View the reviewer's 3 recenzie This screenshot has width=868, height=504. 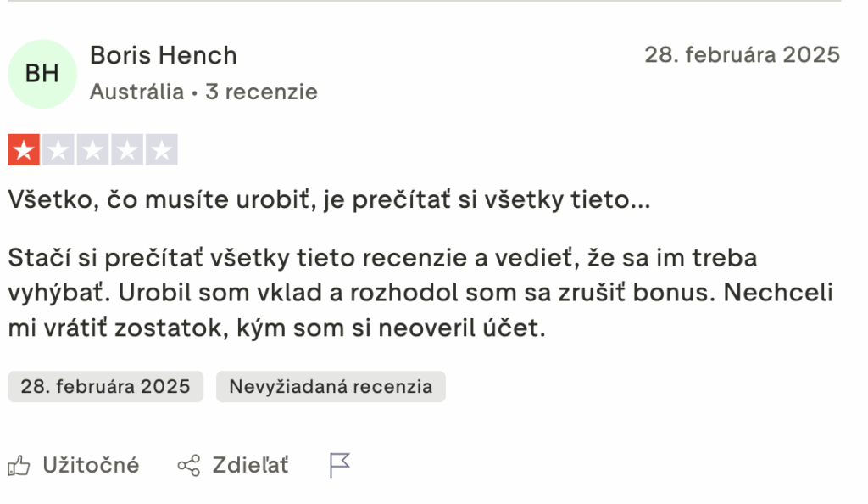[x=261, y=92]
